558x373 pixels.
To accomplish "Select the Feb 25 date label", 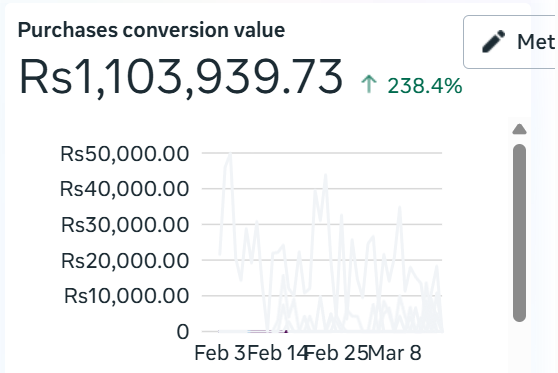I will coord(337,353).
